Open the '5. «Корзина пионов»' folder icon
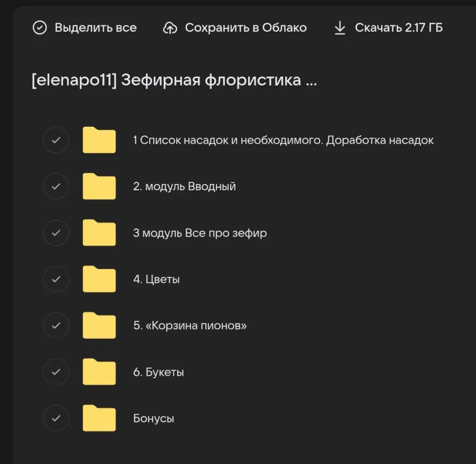 coord(99,326)
